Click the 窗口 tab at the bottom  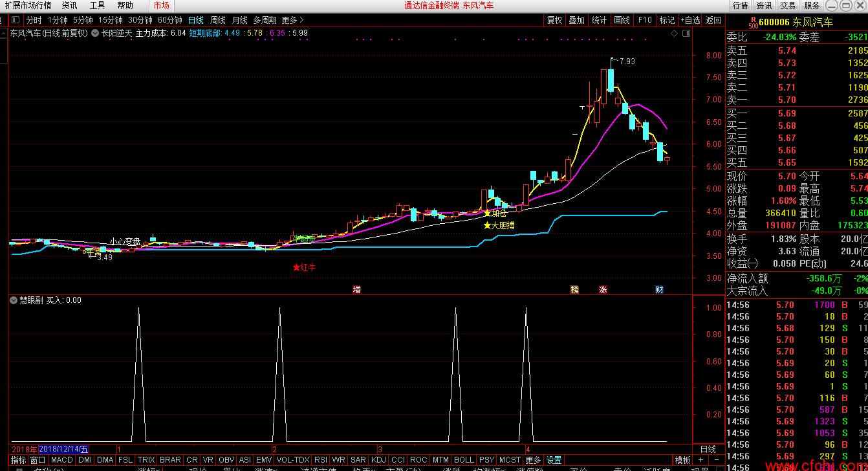tap(38, 460)
